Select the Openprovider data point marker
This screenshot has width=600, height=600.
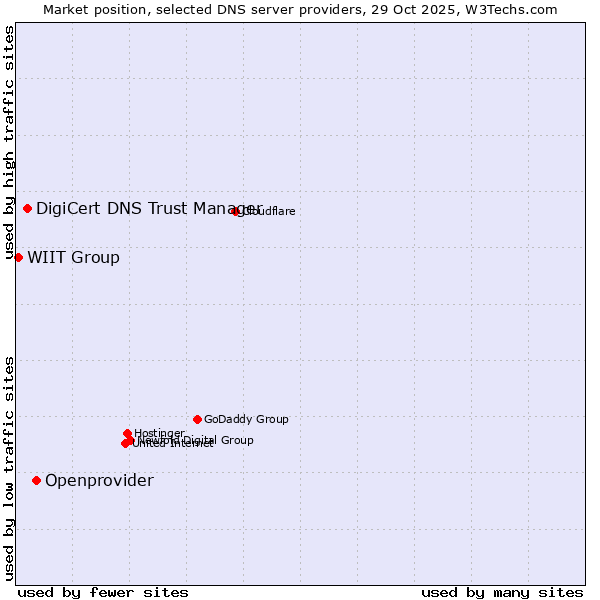tap(37, 480)
